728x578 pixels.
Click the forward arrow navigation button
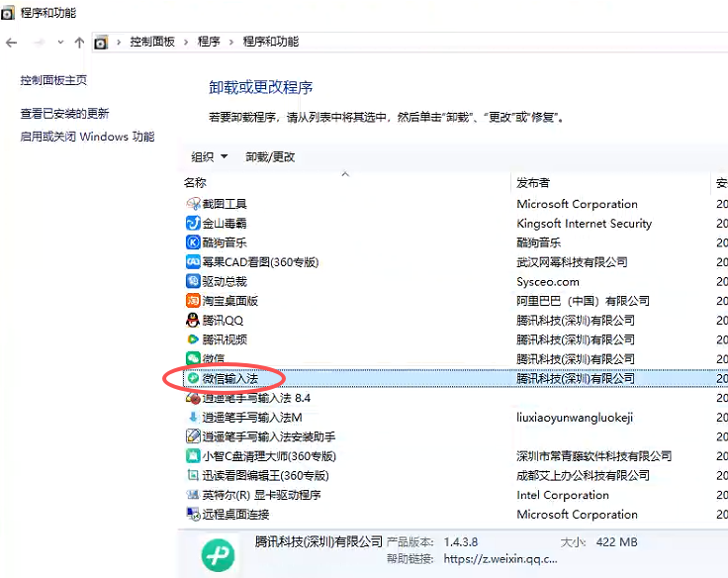[x=40, y=43]
